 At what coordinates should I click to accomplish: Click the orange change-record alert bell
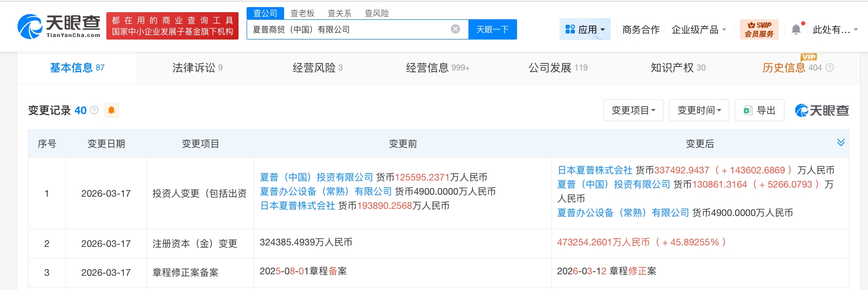pyautogui.click(x=111, y=110)
